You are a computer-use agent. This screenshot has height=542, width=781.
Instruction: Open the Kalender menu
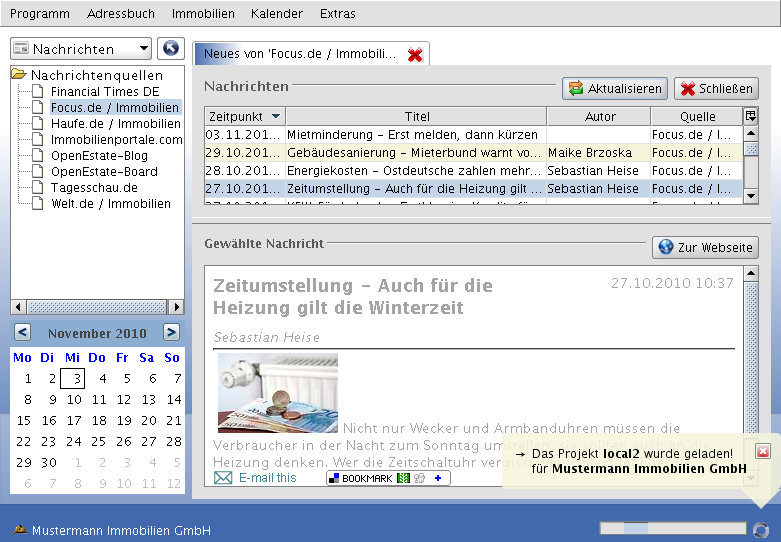click(277, 14)
